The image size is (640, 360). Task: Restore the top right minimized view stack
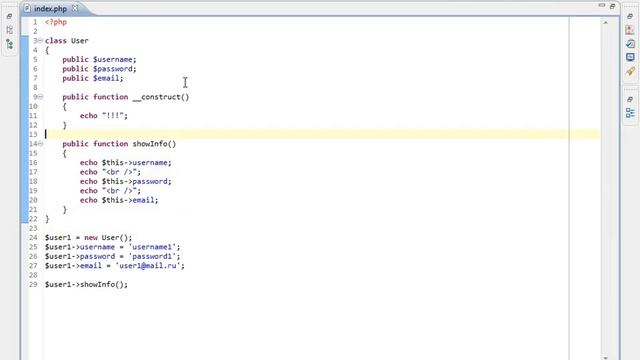click(630, 16)
